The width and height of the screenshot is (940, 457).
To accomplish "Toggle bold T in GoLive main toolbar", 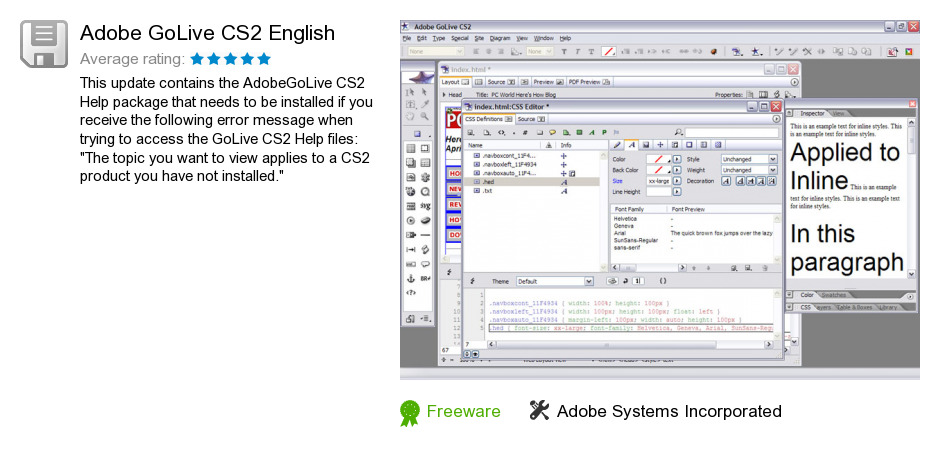I will (x=564, y=52).
